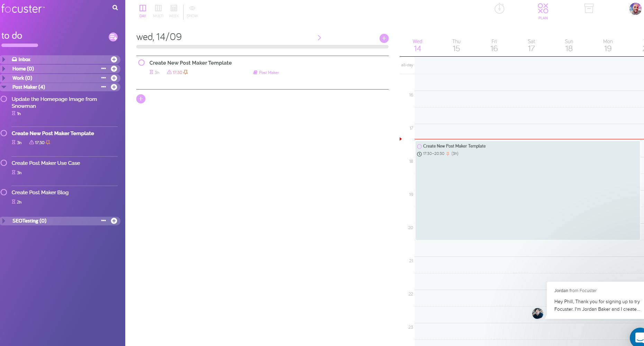Complete Update the Homepage Image from Snowman
The image size is (644, 346).
(4, 99)
